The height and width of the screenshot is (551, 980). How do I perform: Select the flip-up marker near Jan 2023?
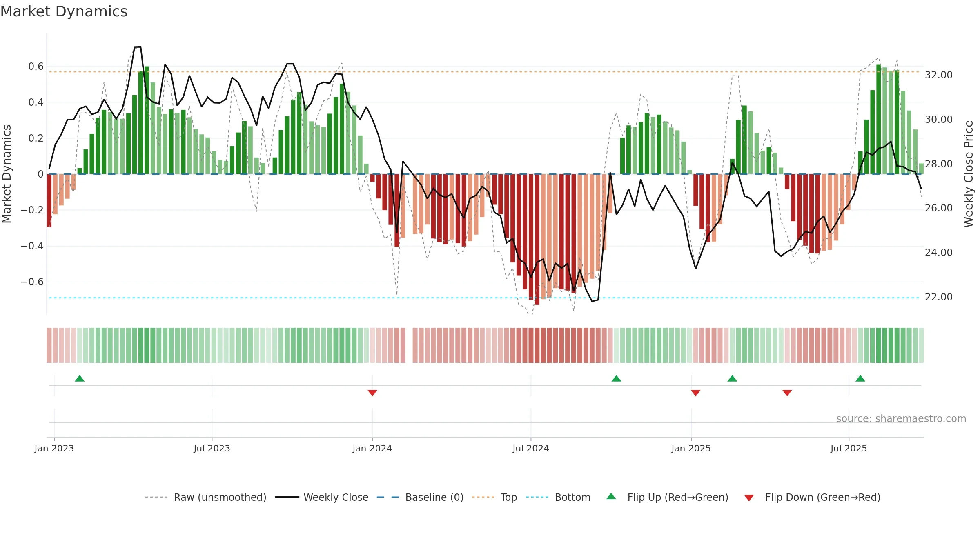80,378
